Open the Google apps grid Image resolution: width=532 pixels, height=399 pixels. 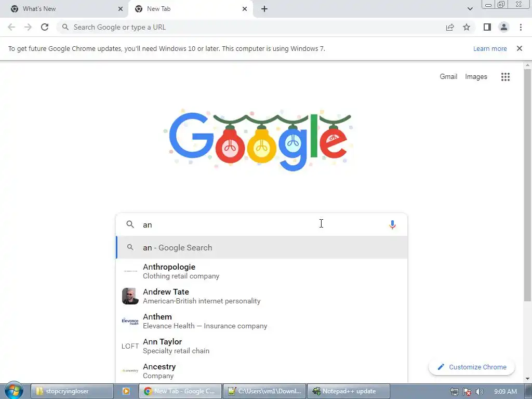tap(506, 77)
